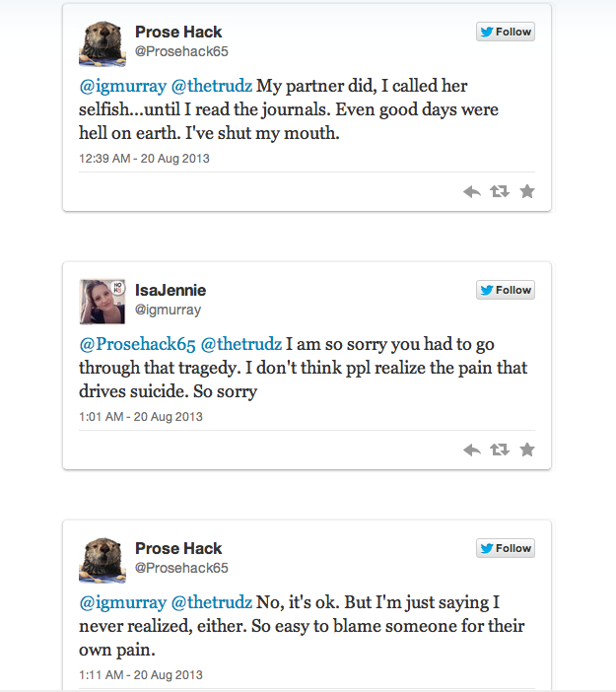
Task: Follow IsaJennie with the Follow button
Action: [x=505, y=290]
